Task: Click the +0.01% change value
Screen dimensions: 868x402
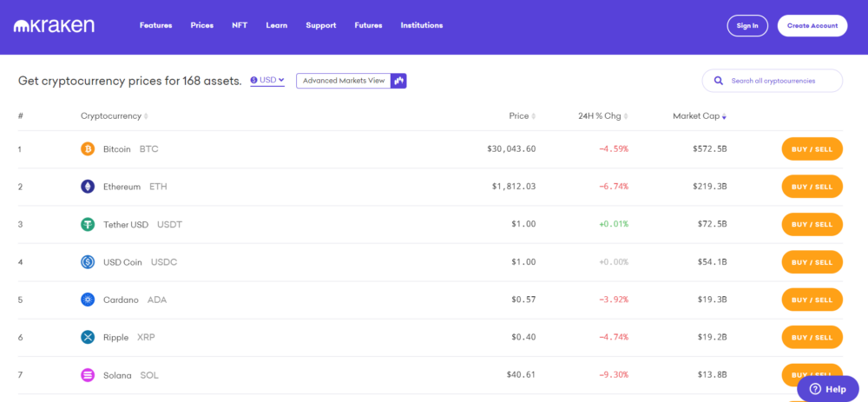Action: tap(614, 224)
